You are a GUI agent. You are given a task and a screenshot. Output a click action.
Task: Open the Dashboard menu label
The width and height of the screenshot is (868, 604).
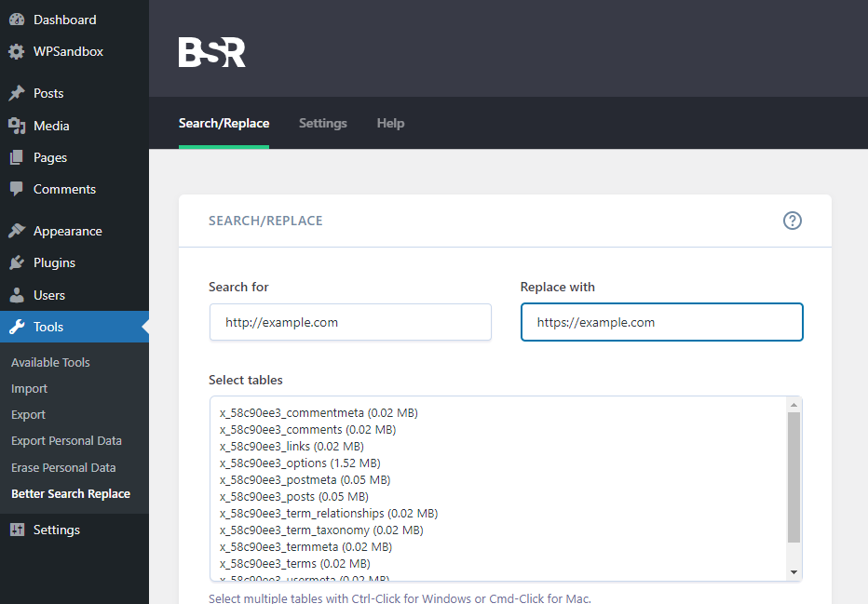point(65,20)
